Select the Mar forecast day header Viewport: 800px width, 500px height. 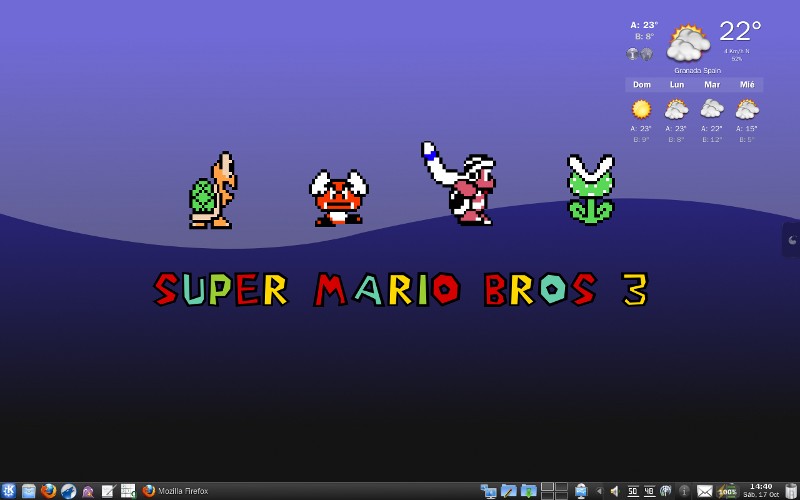point(712,85)
